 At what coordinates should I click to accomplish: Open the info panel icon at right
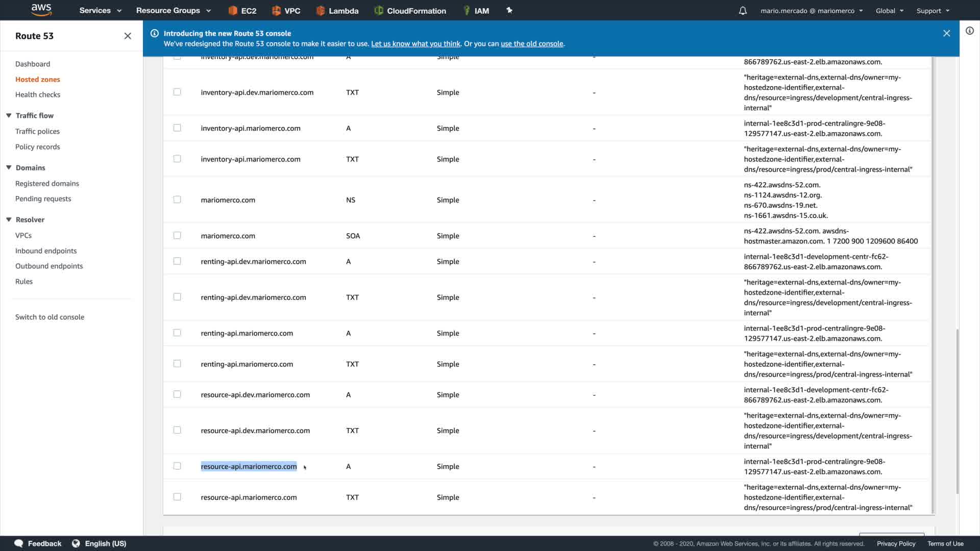969,31
